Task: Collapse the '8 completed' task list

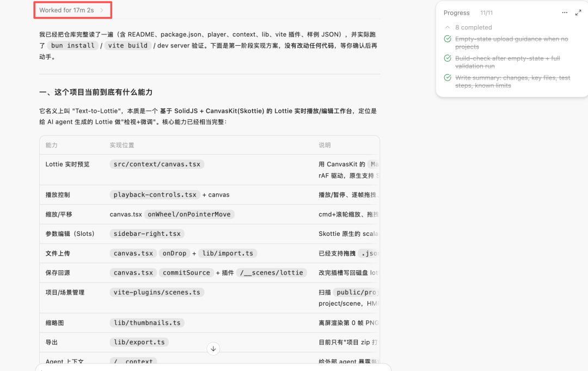Action: coord(448,27)
